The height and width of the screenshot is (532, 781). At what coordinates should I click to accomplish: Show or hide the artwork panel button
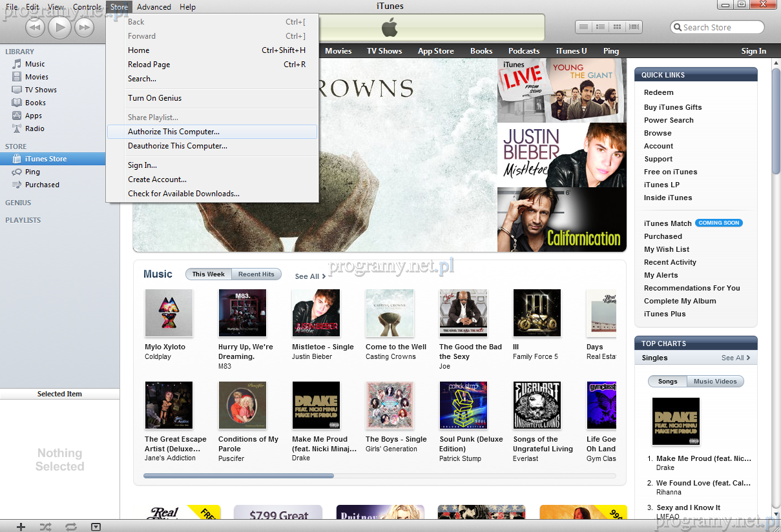pyautogui.click(x=96, y=527)
